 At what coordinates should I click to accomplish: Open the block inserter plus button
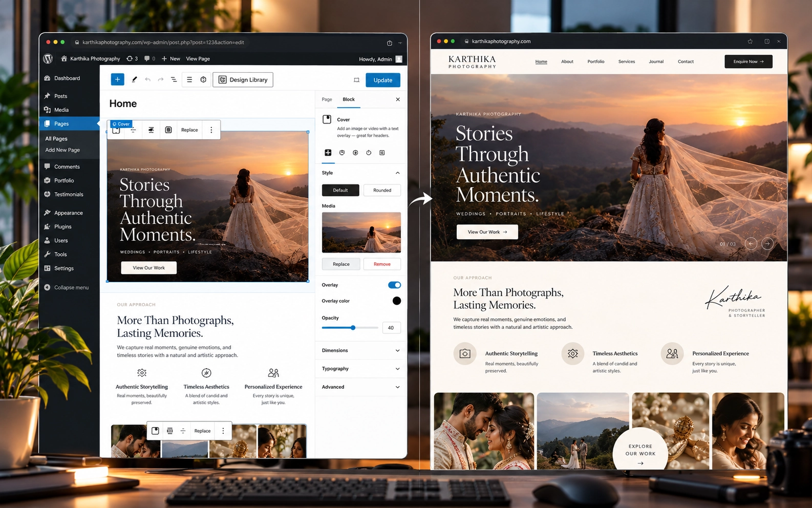pos(117,79)
